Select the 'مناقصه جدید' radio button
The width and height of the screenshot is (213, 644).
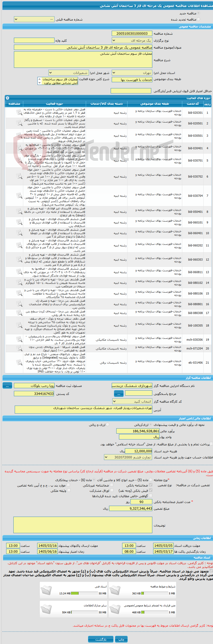[x=198, y=13]
